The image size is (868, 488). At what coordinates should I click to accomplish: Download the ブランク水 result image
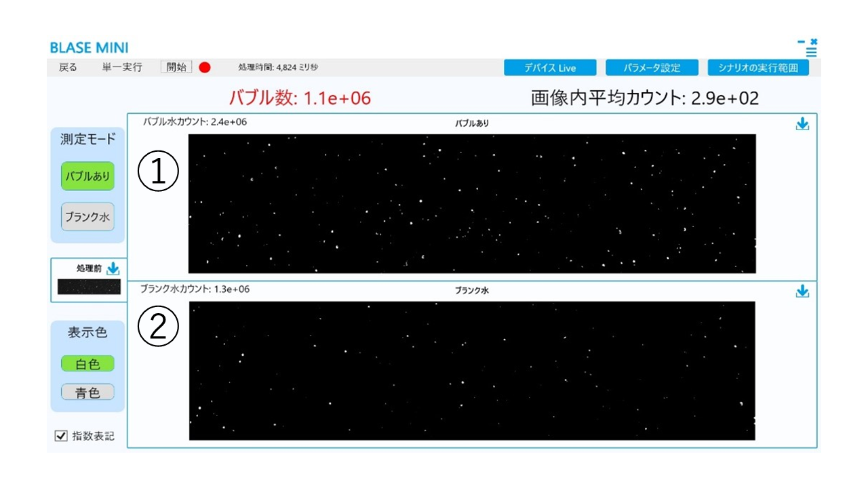click(x=803, y=291)
